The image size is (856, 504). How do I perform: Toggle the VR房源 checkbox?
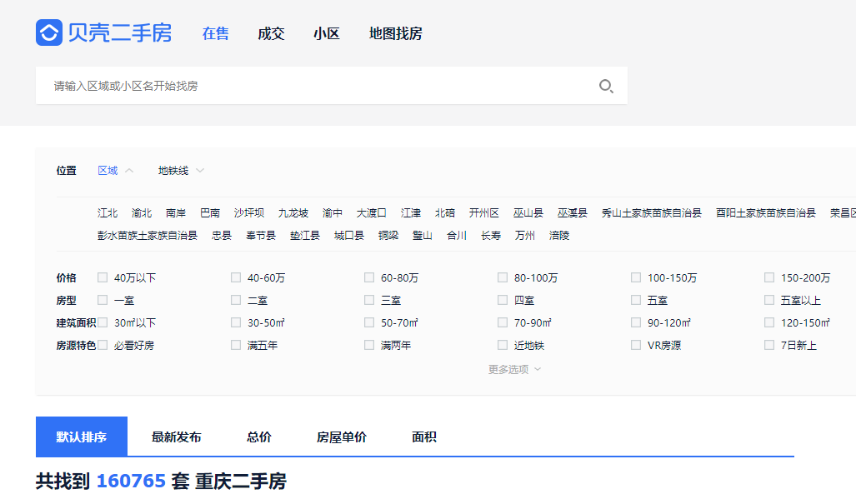[x=636, y=345]
